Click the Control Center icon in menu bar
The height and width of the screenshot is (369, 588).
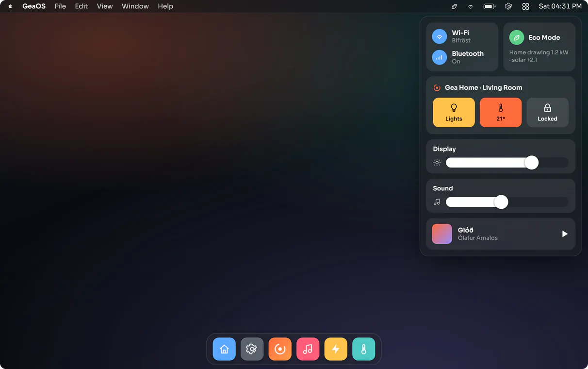click(x=525, y=6)
